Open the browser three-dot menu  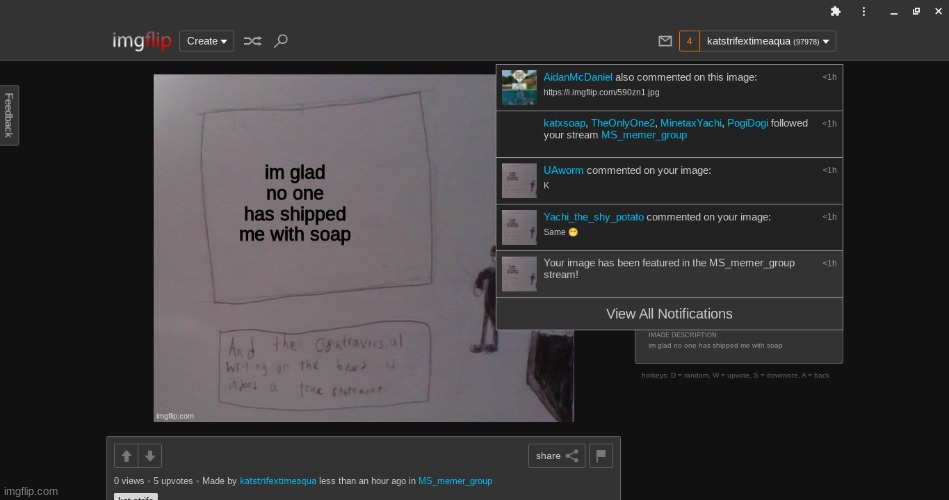coord(864,12)
